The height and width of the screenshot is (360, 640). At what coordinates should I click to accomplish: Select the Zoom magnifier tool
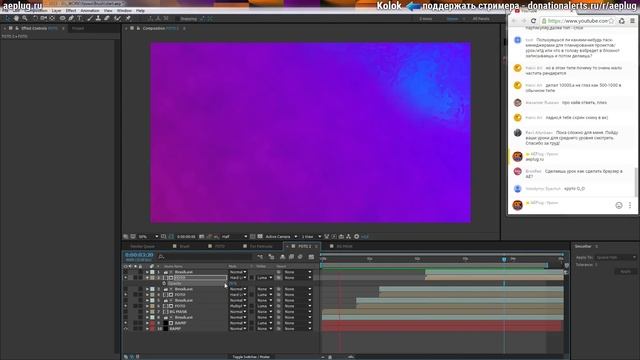(x=25, y=18)
